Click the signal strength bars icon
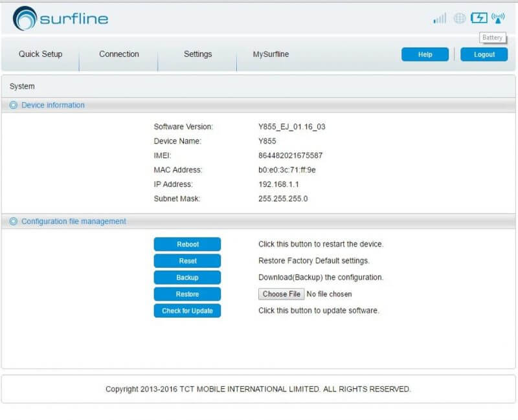518x420 pixels. [440, 18]
